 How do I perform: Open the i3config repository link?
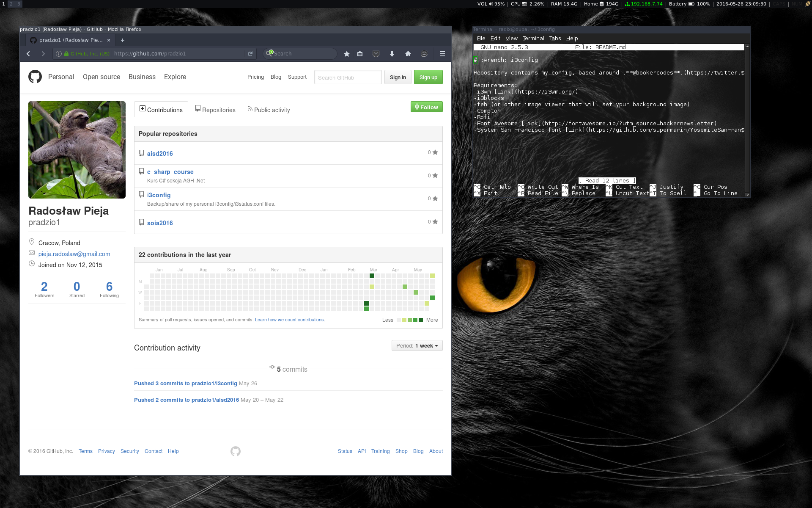[x=159, y=195]
